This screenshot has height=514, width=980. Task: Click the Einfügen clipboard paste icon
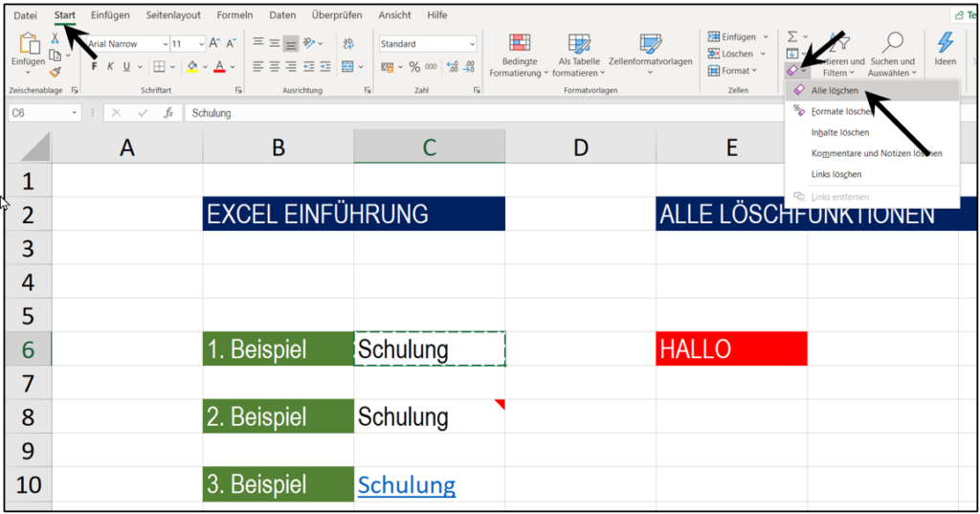(29, 45)
